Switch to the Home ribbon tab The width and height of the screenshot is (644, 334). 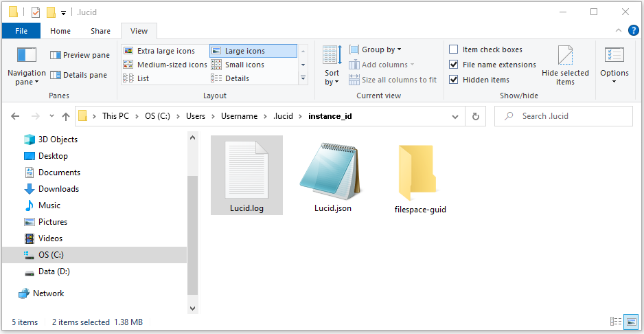pos(60,31)
